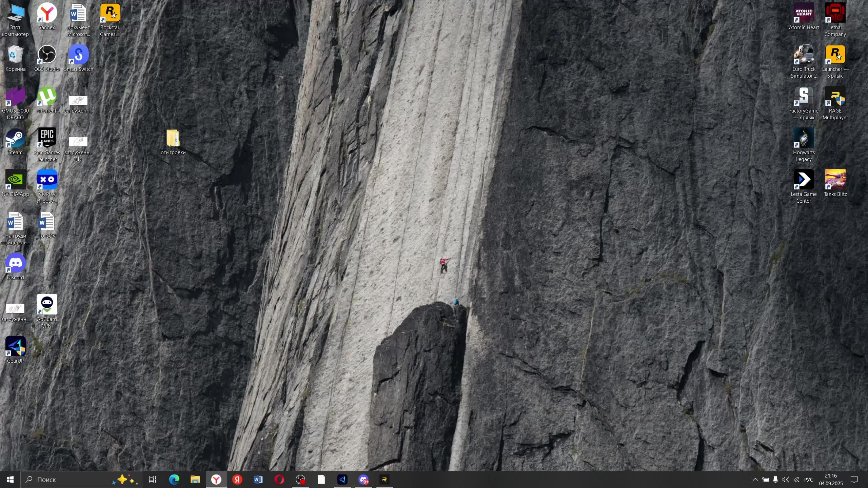The image size is (868, 488).
Task: Open the Task View button
Action: tap(153, 480)
